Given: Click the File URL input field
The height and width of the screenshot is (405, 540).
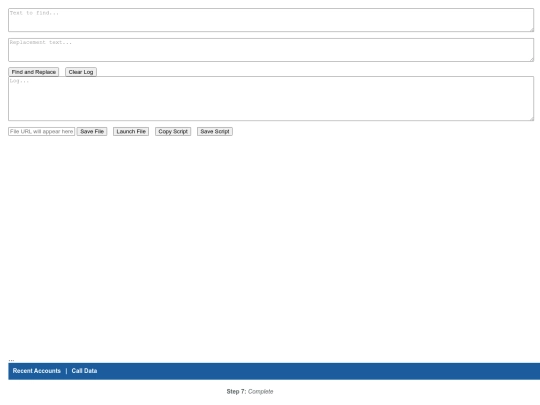Looking at the screenshot, I should 41,132.
